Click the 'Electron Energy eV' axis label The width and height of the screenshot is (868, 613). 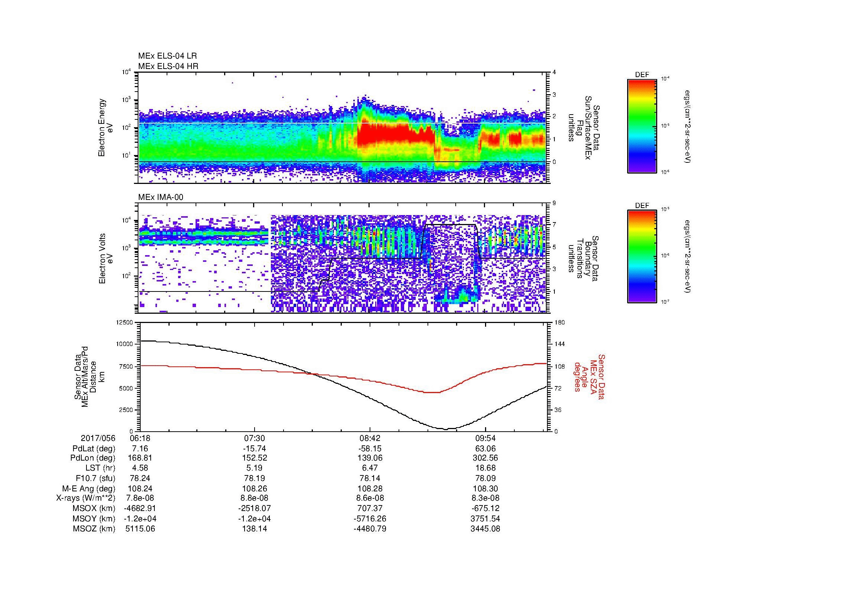[x=105, y=128]
